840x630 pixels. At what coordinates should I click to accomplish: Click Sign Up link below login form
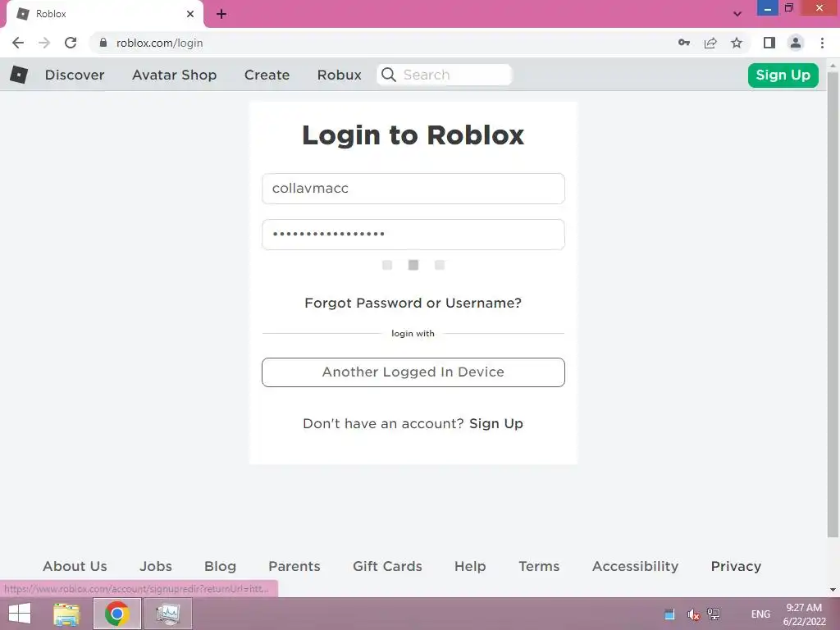(496, 424)
